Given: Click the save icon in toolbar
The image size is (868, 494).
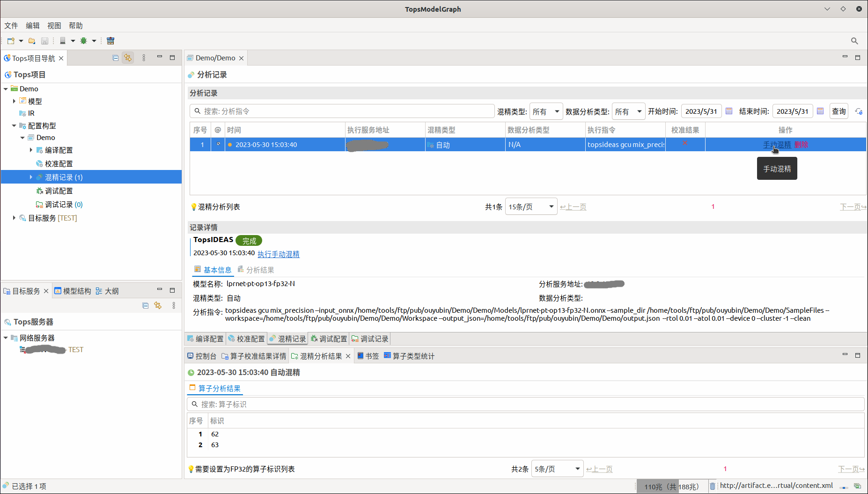Looking at the screenshot, I should coord(44,41).
